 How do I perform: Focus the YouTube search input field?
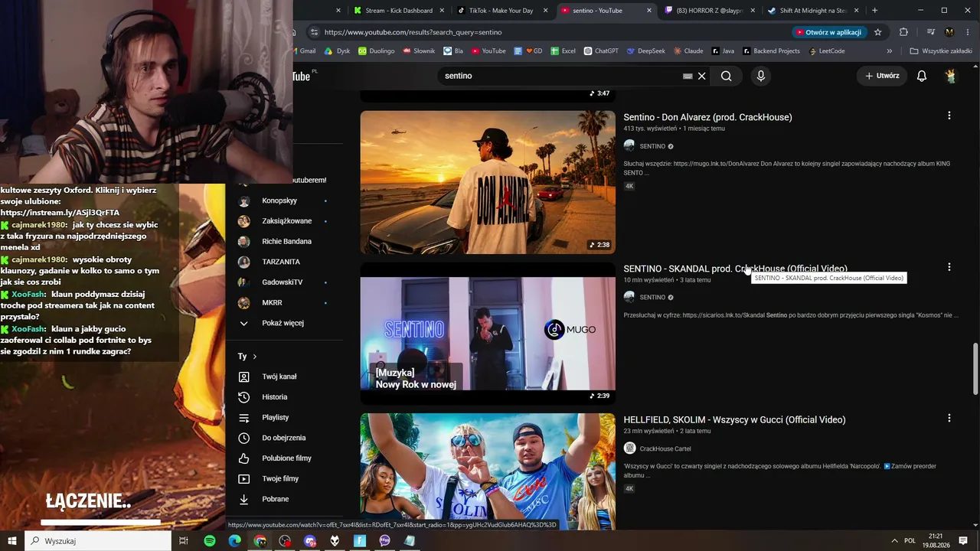[x=563, y=76]
